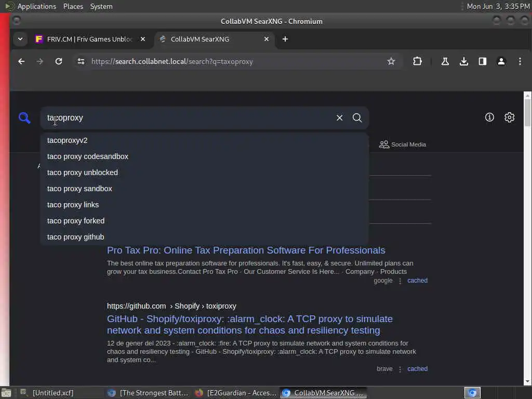Viewport: 532px width, 399px height.
Task: Click the workspace switcher applet
Action: point(472,393)
